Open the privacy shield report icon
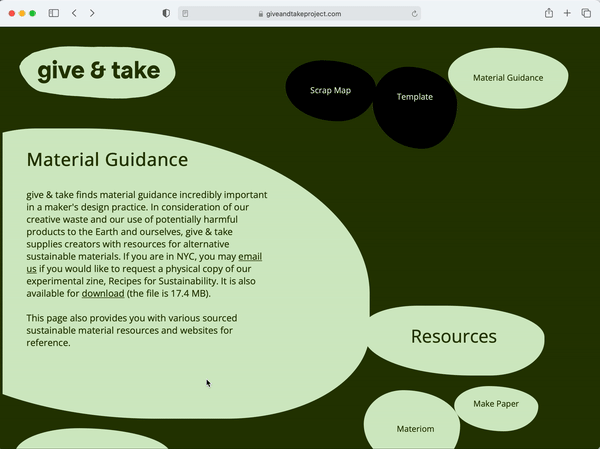 (166, 13)
